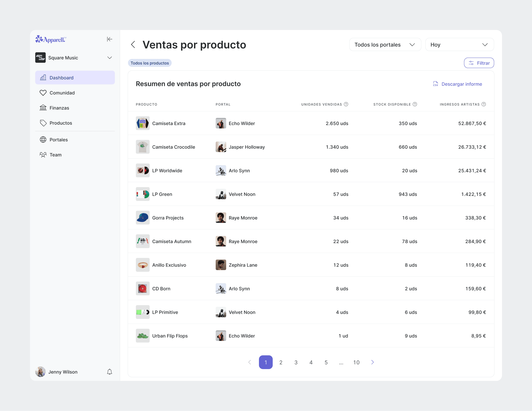The width and height of the screenshot is (532, 411).
Task: Open Finanzas in the sidebar
Action: click(59, 108)
